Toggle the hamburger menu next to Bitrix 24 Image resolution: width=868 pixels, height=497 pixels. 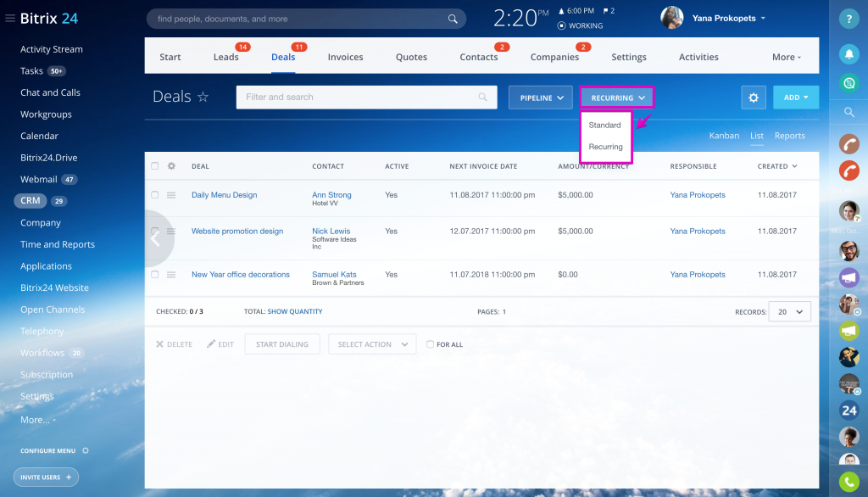[x=10, y=19]
